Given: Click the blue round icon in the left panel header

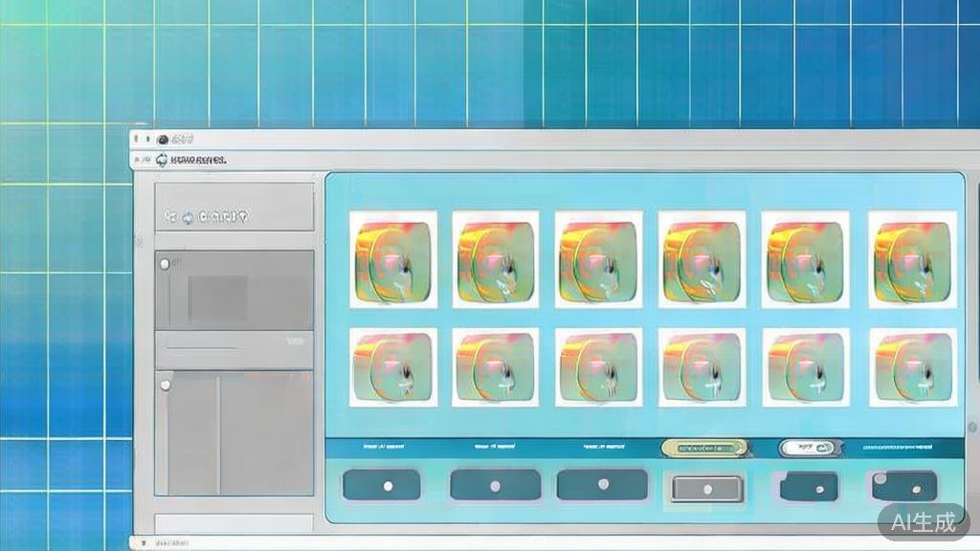Looking at the screenshot, I should pos(188,217).
